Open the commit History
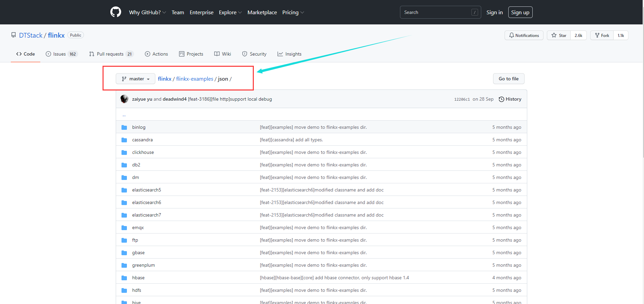Viewport: 644px width, 304px height. [510, 99]
